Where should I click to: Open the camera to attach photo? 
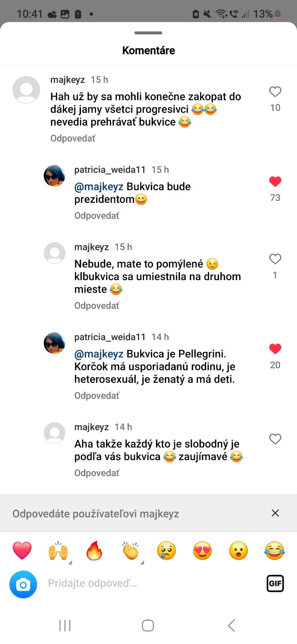click(23, 584)
